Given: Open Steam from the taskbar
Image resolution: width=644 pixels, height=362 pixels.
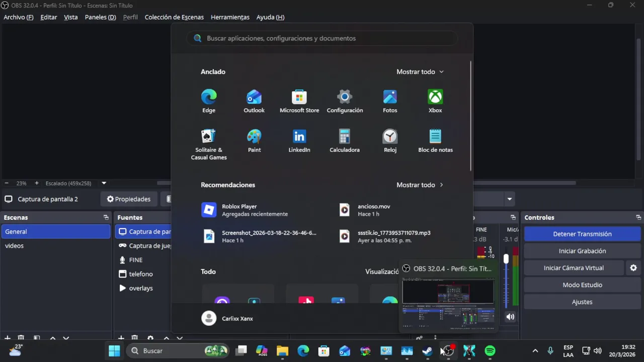Looking at the screenshot, I should pos(428,351).
